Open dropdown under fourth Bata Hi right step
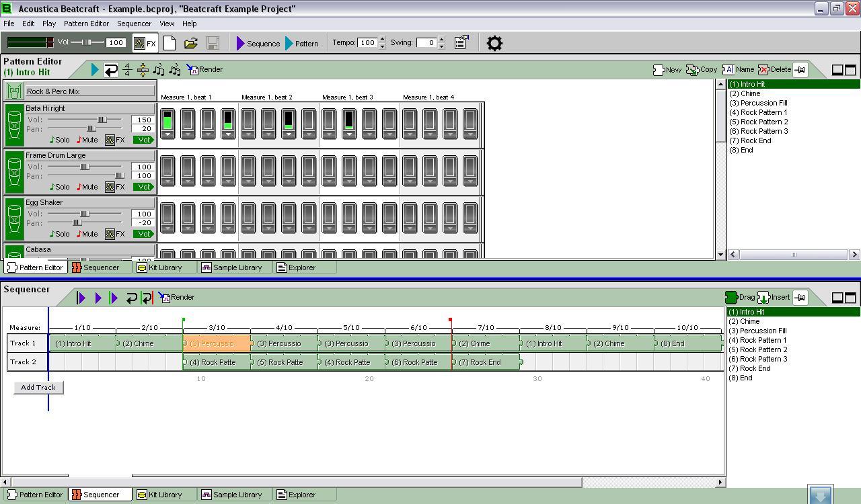 click(x=228, y=134)
